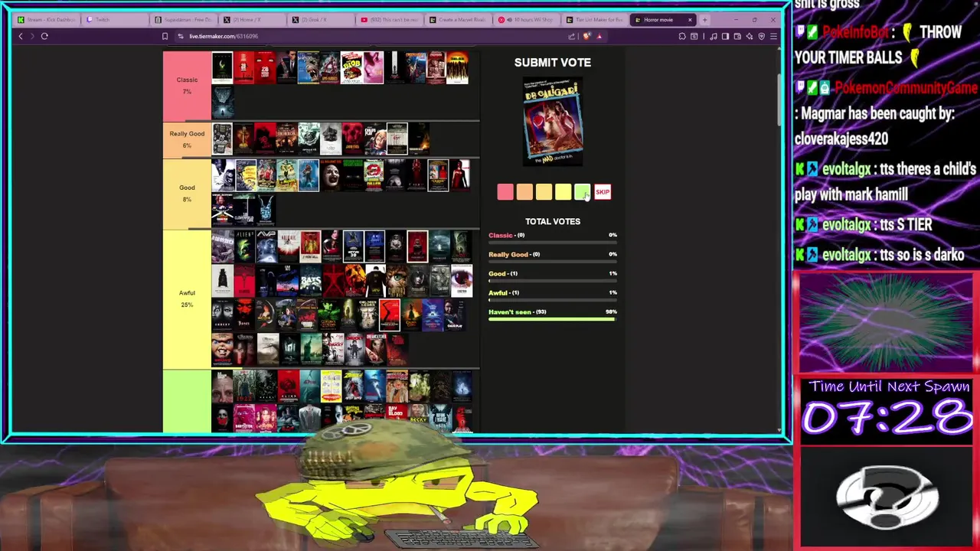Click the Awful 25% tier label
Viewport: 980px width, 551px height.
(x=187, y=298)
